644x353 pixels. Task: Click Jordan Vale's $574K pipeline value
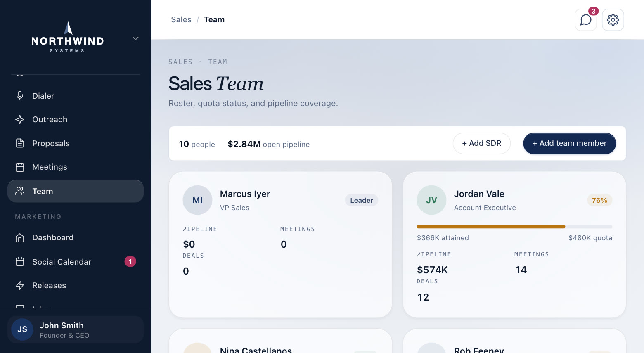coord(432,270)
